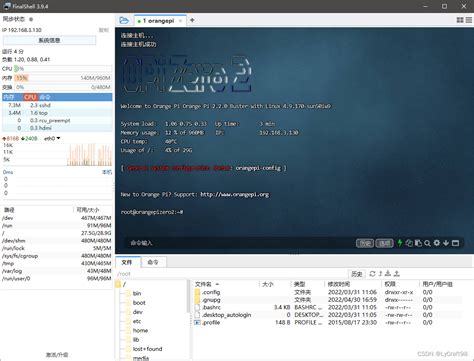This screenshot has height=361, width=474.
Task: Add a new session tab with plus
Action: pos(192,20)
